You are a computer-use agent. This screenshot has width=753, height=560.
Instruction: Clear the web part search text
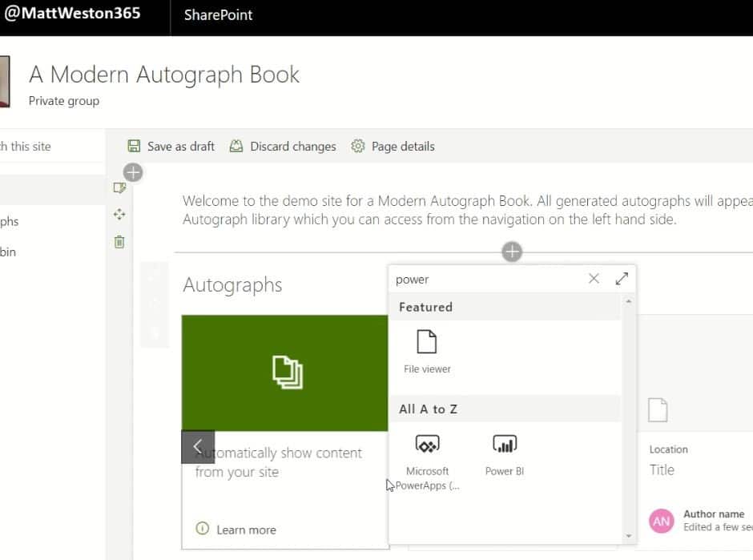pyautogui.click(x=594, y=279)
